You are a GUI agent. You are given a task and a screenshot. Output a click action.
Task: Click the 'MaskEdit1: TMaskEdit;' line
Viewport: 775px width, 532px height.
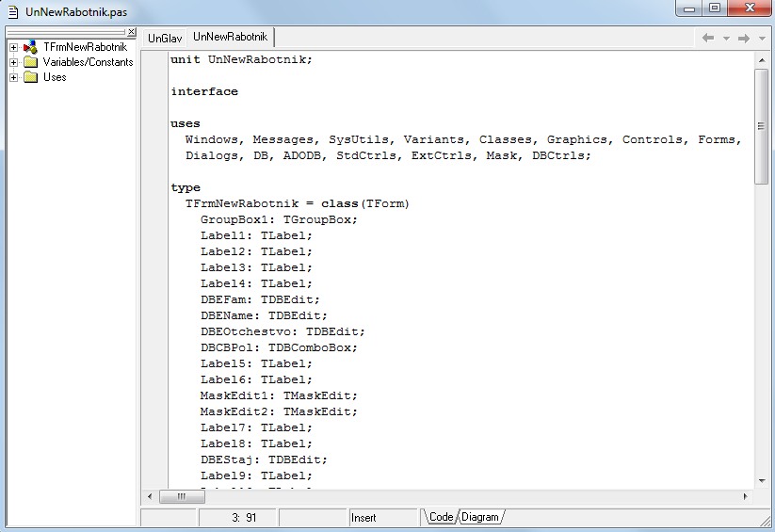[279, 395]
